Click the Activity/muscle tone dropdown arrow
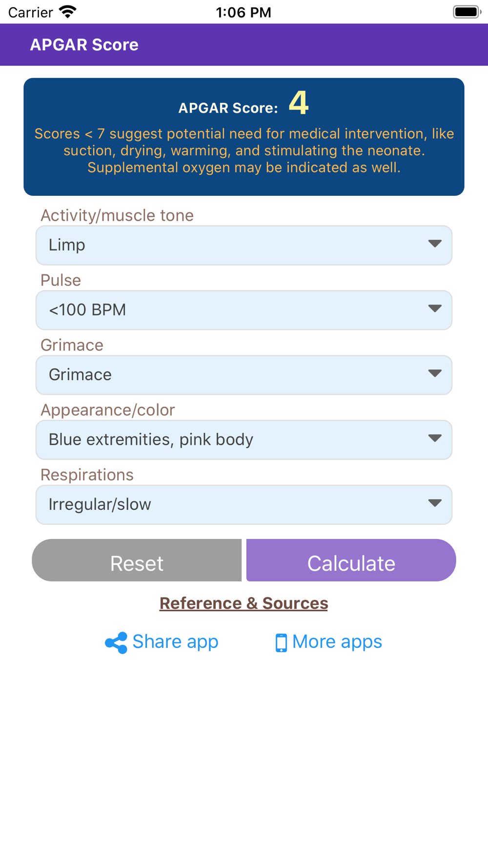The image size is (488, 868). coord(434,244)
